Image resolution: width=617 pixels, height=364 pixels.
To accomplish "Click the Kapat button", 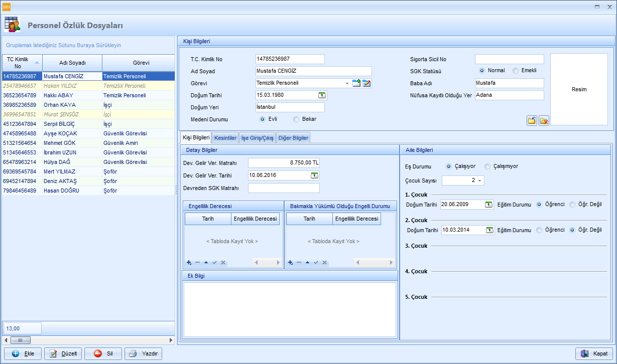I will click(x=594, y=353).
